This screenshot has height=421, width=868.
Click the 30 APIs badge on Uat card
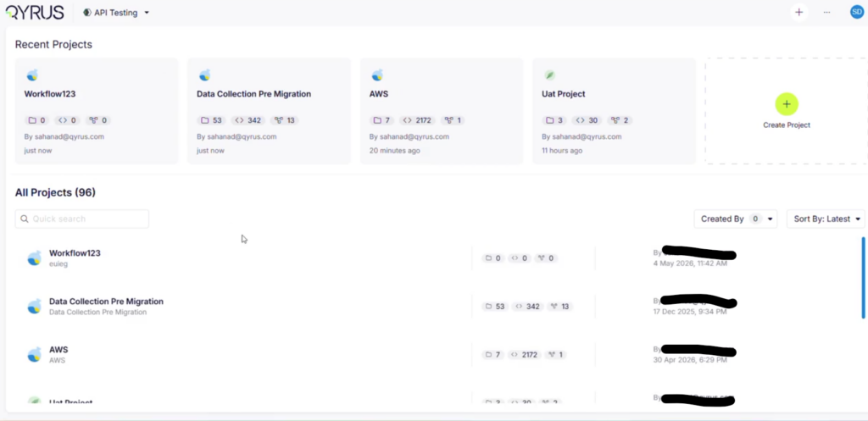click(x=587, y=120)
